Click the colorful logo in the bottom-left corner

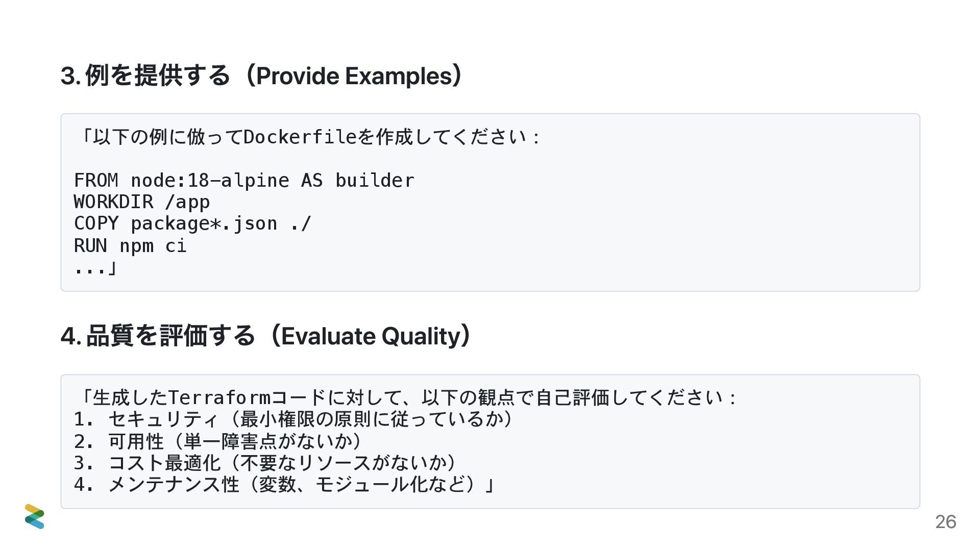point(34,516)
